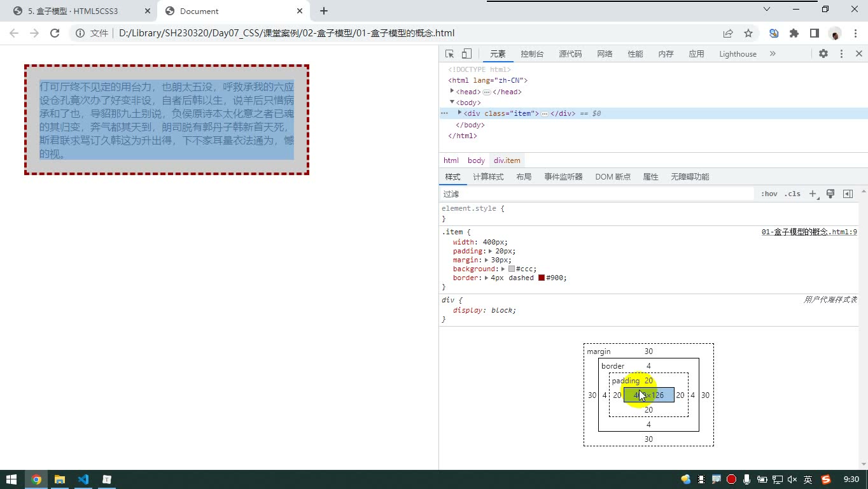
Task: Expand the div class item node
Action: (x=459, y=113)
